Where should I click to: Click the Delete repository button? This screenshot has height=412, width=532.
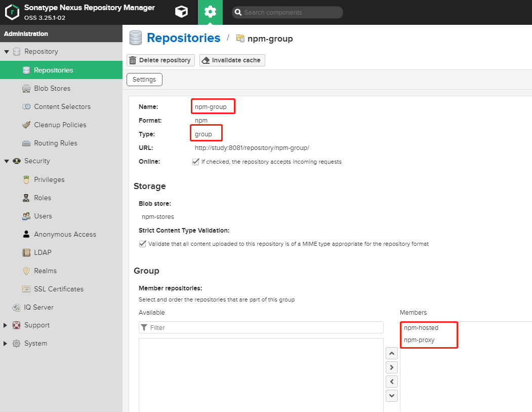pos(160,60)
